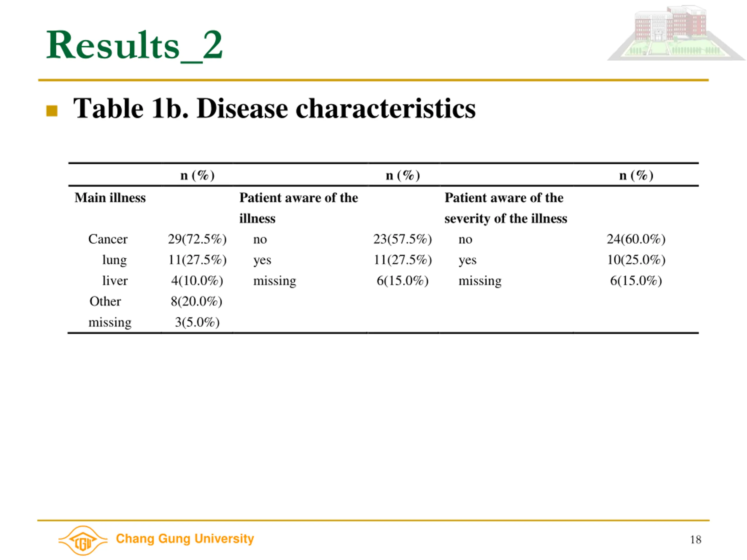Click the liver 4(10.0%) value
Image resolution: width=747 pixels, height=560 pixels.
197,281
